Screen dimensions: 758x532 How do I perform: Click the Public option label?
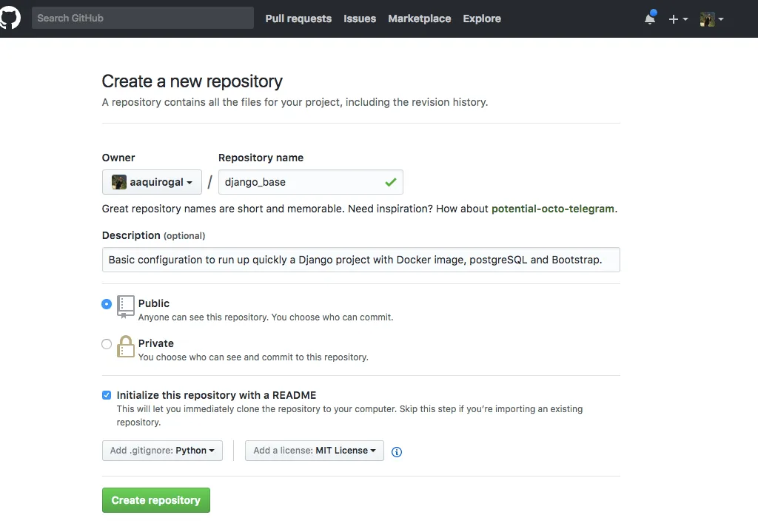[154, 303]
